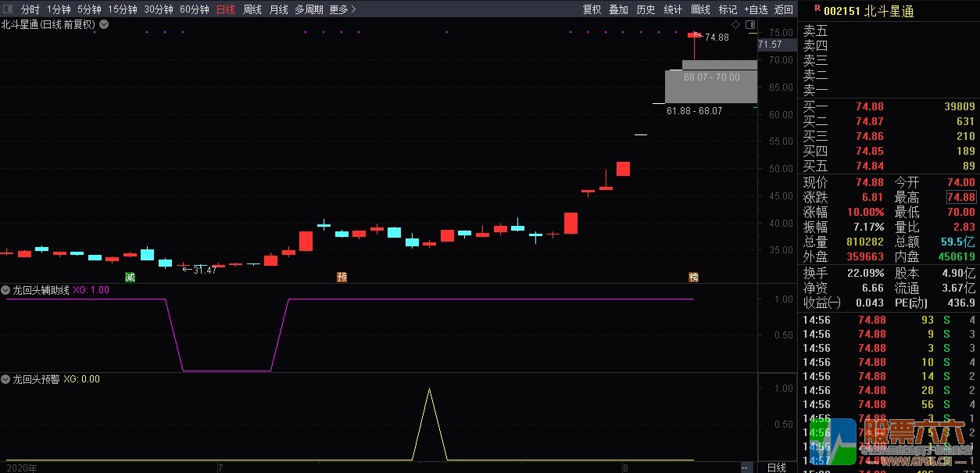Image resolution: width=980 pixels, height=473 pixels.
Task: Click the stock code 002151 北斗星通
Action: coord(870,11)
